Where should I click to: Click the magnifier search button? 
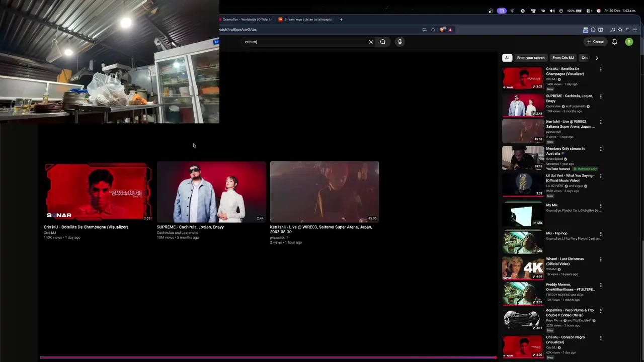coord(383,42)
